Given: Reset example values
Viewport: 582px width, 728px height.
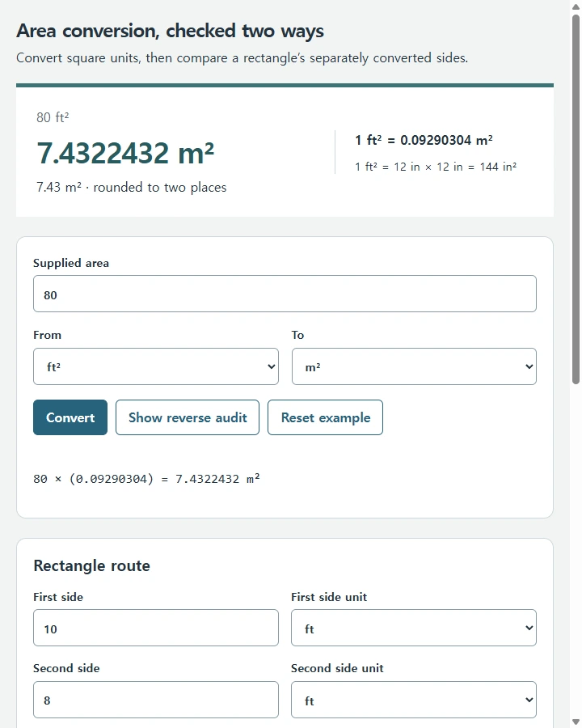Looking at the screenshot, I should [x=325, y=417].
